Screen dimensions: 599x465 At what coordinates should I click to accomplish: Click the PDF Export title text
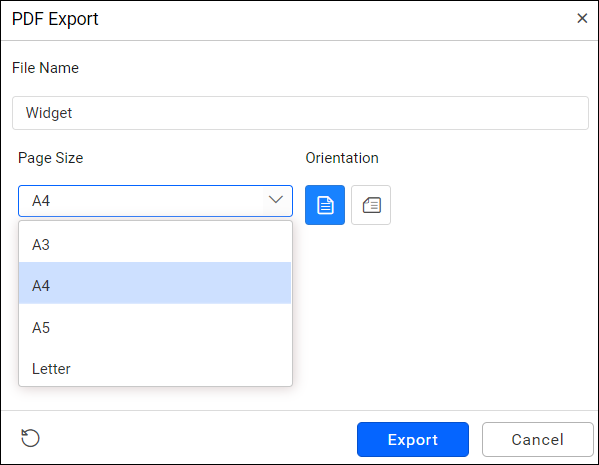pos(55,19)
